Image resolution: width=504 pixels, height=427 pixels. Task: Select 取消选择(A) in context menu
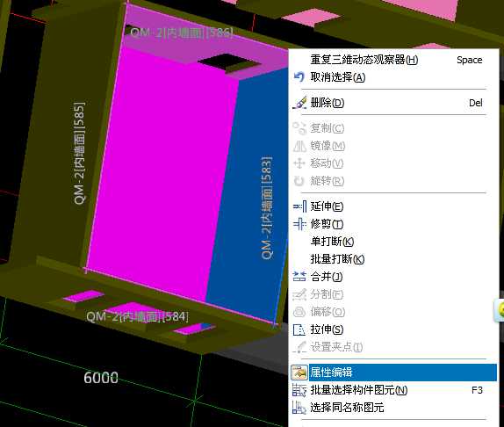pyautogui.click(x=393, y=77)
